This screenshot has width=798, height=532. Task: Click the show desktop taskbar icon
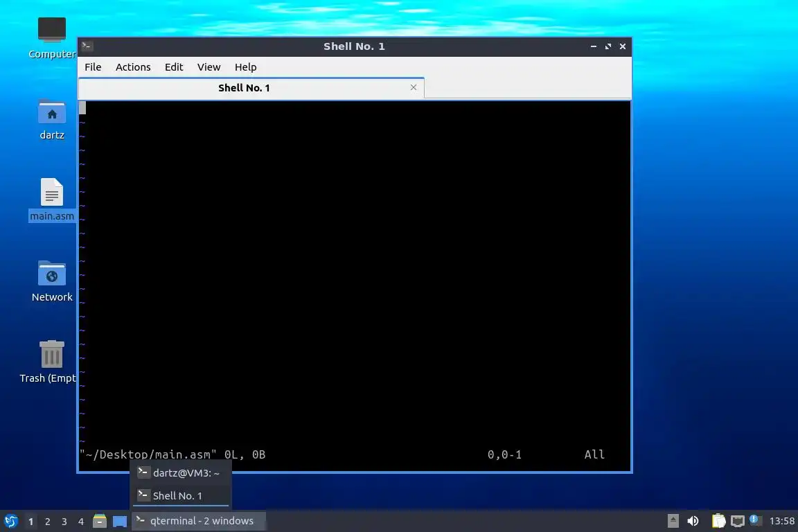pyautogui.click(x=120, y=522)
